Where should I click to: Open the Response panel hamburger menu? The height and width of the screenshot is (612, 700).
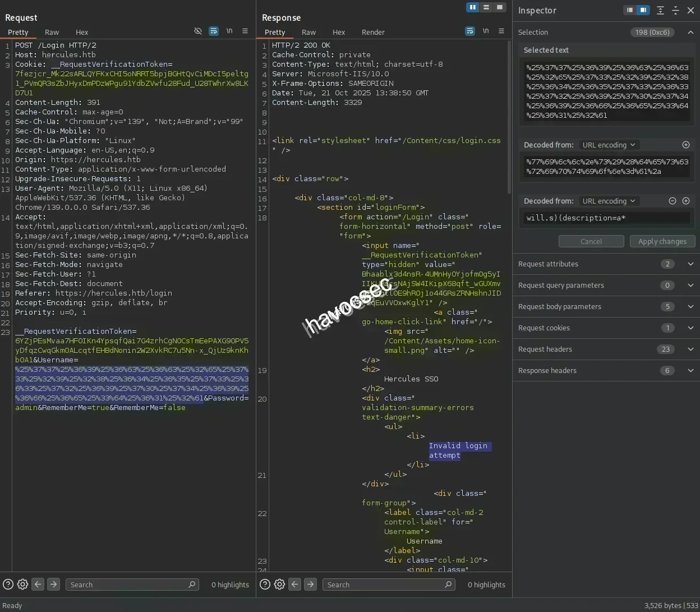point(501,31)
